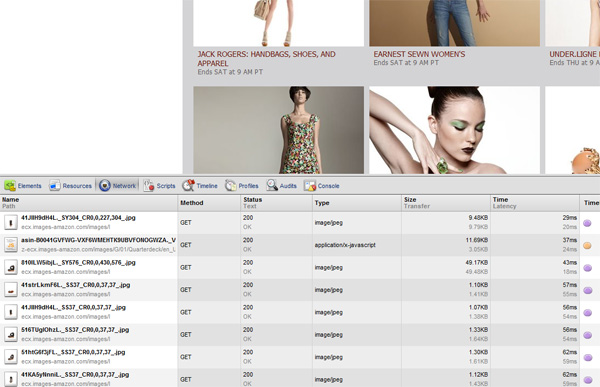Screen dimensions: 600x387
Task: Select request 810ILW5ibjL._SY576_CR0,0,430,576_.jpg
Action: [78, 263]
